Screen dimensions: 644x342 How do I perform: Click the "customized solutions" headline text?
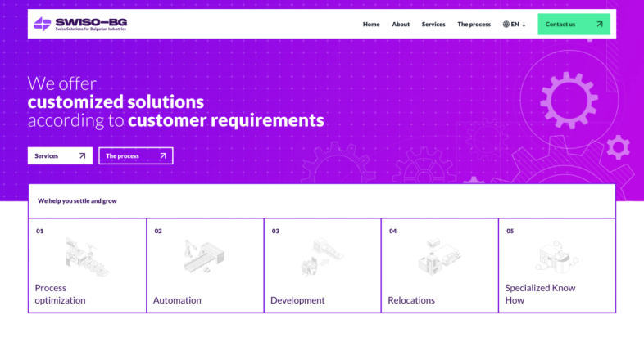click(x=116, y=102)
